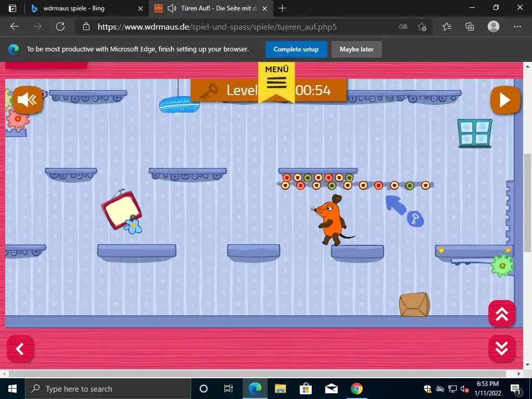Viewport: 532px width, 399px height.
Task: Open Cortana circle icon
Action: (x=203, y=389)
